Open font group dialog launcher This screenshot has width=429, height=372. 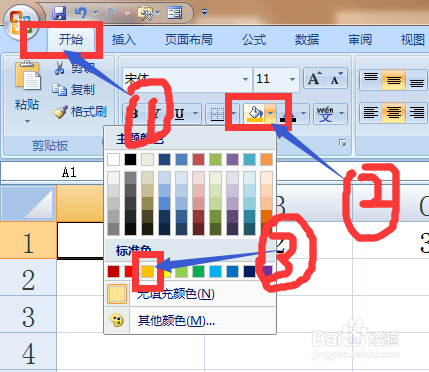click(342, 143)
